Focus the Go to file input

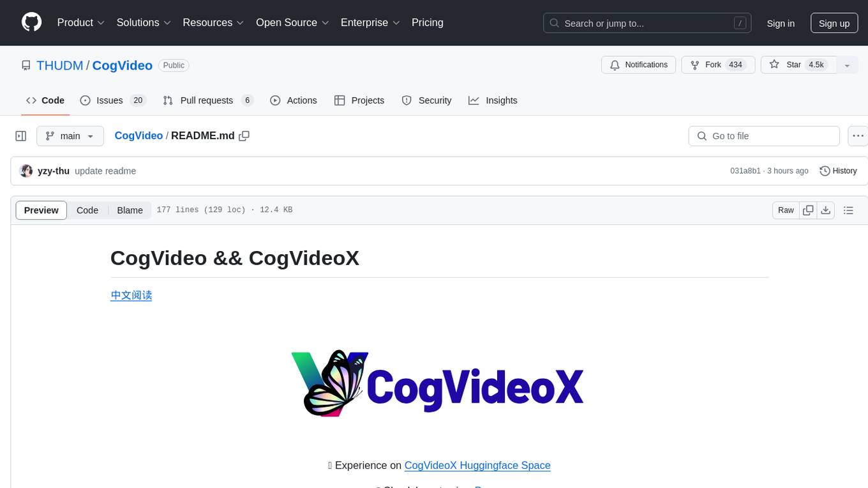(x=764, y=136)
